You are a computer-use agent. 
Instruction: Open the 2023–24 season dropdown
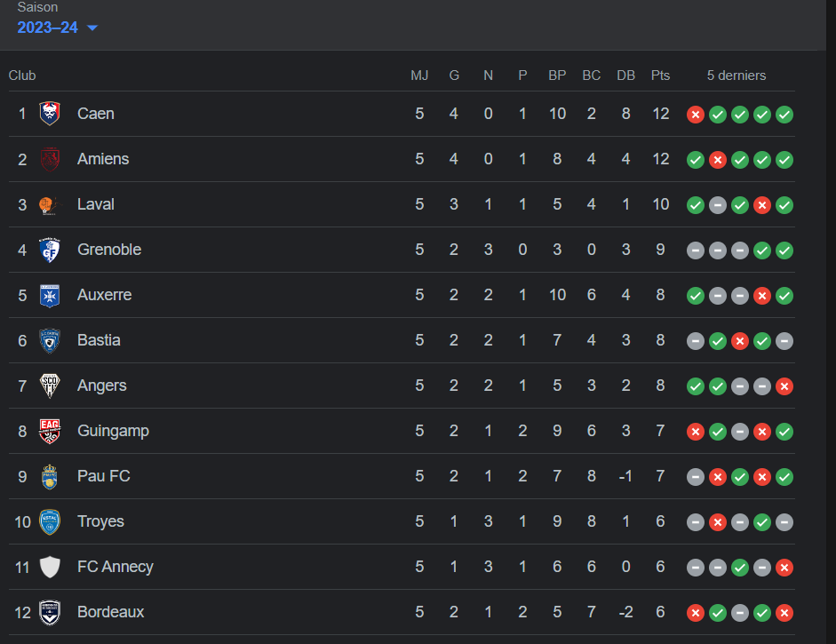(57, 28)
